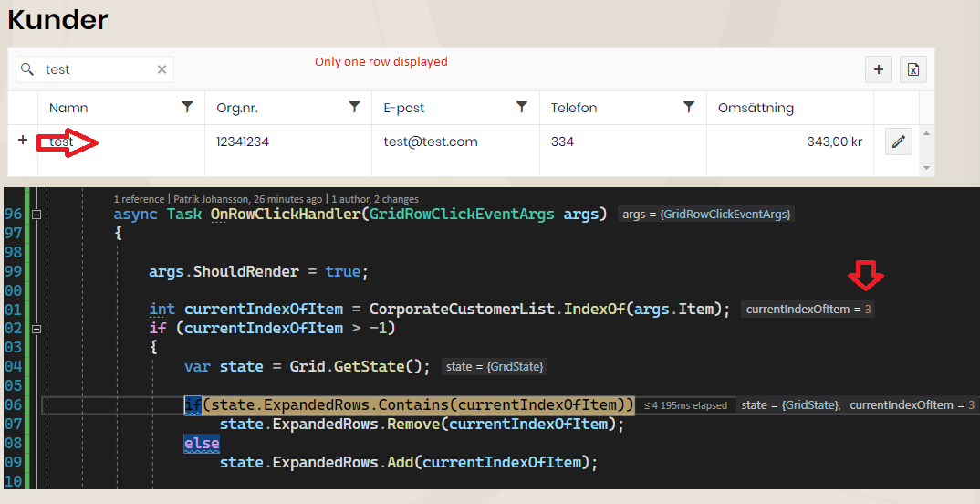The image size is (980, 504).
Task: Sort by the Omsättning column header
Action: point(756,108)
